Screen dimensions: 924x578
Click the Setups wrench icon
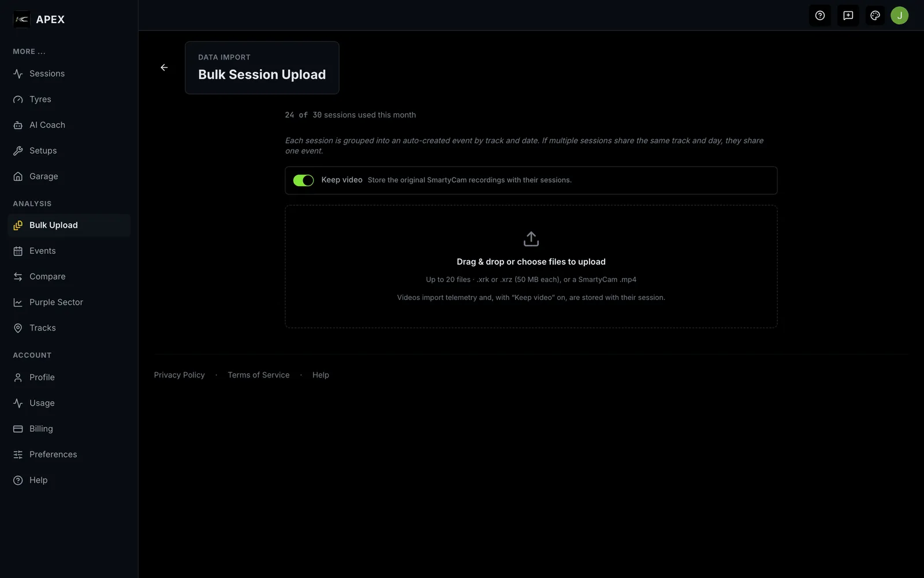tap(18, 151)
